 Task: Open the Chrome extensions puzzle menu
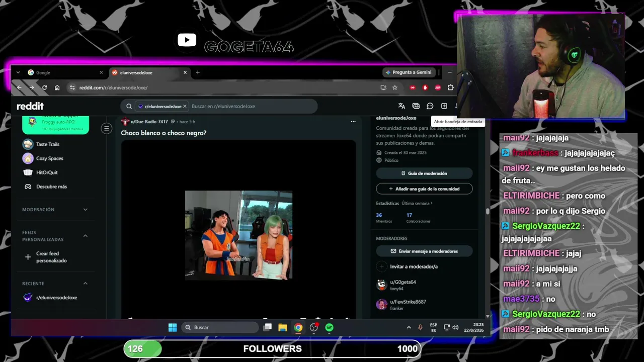(x=451, y=87)
